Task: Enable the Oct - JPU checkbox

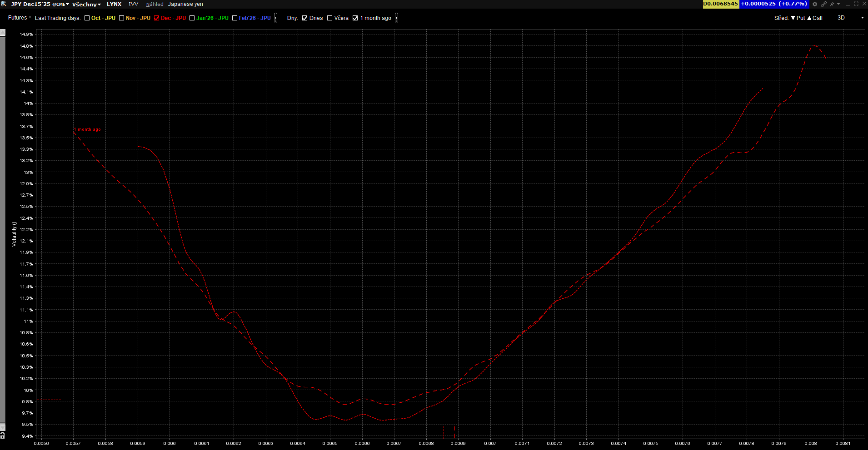Action: click(x=87, y=18)
